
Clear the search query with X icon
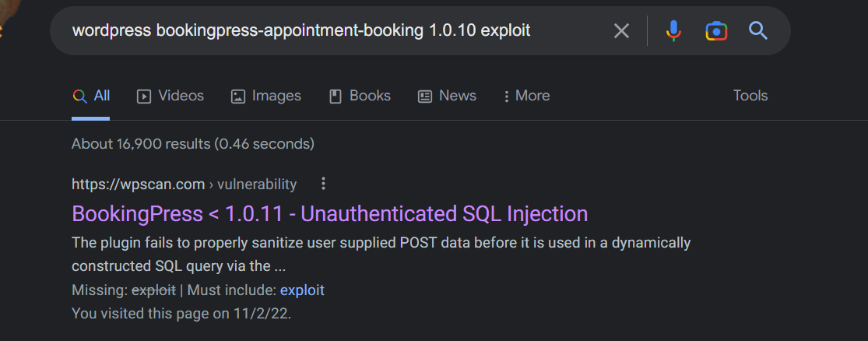pyautogui.click(x=622, y=31)
